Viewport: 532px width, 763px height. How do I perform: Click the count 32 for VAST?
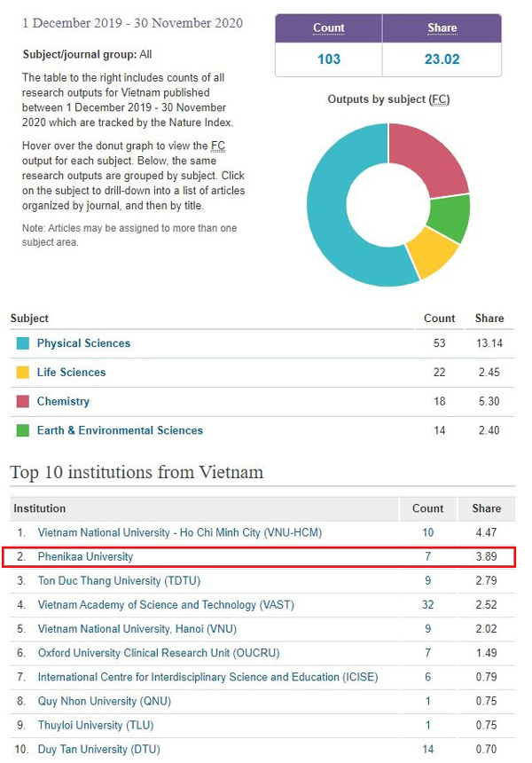(x=428, y=605)
